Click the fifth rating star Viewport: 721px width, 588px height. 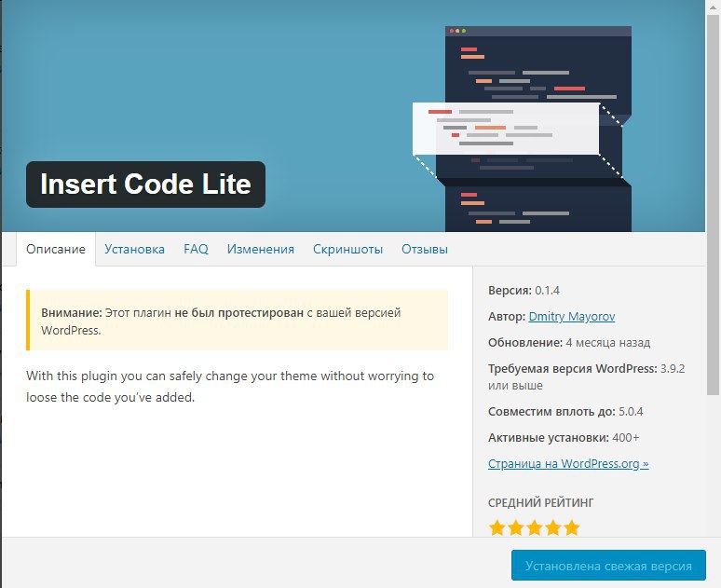572,527
